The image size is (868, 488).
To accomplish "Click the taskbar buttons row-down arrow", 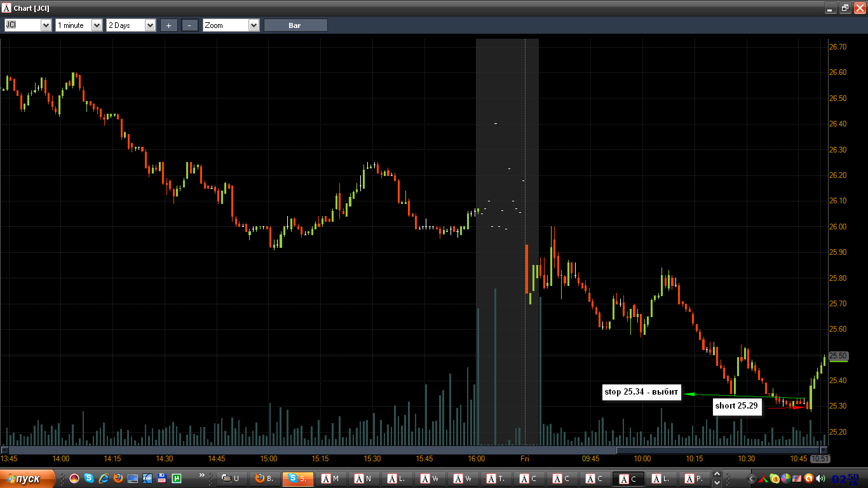I will pyautogui.click(x=717, y=482).
